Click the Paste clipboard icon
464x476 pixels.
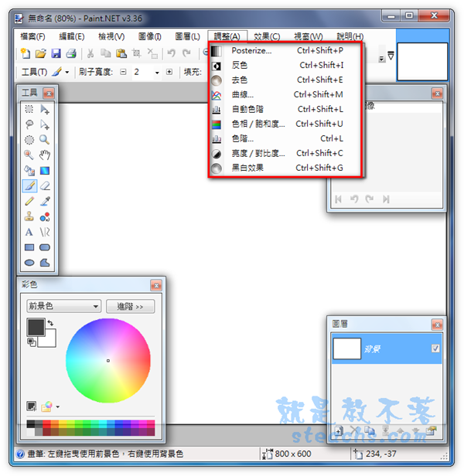pos(121,53)
